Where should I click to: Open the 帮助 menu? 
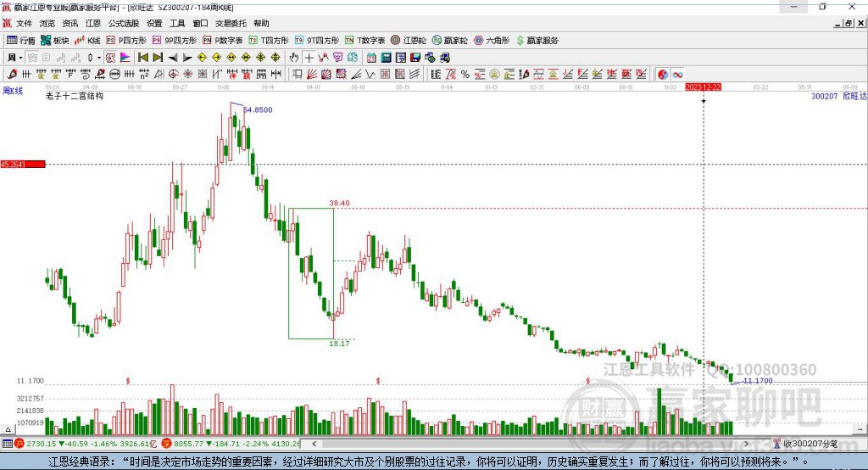click(261, 23)
